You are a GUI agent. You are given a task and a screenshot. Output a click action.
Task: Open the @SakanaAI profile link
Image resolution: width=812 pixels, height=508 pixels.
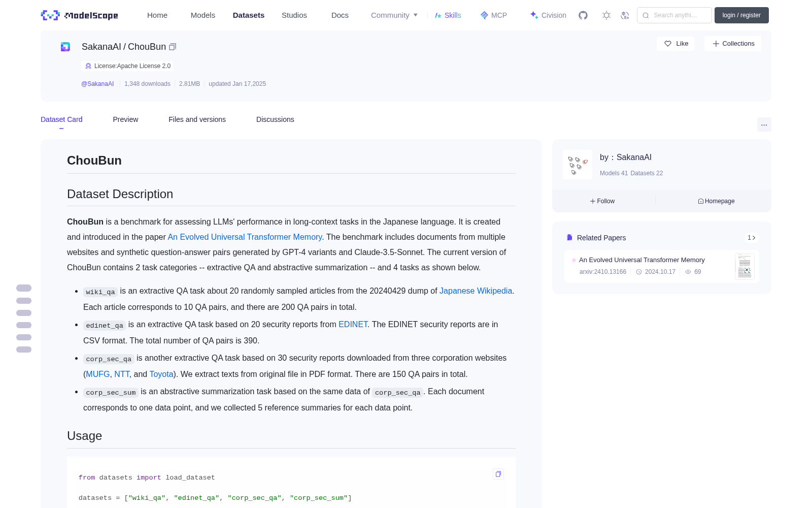click(x=97, y=84)
